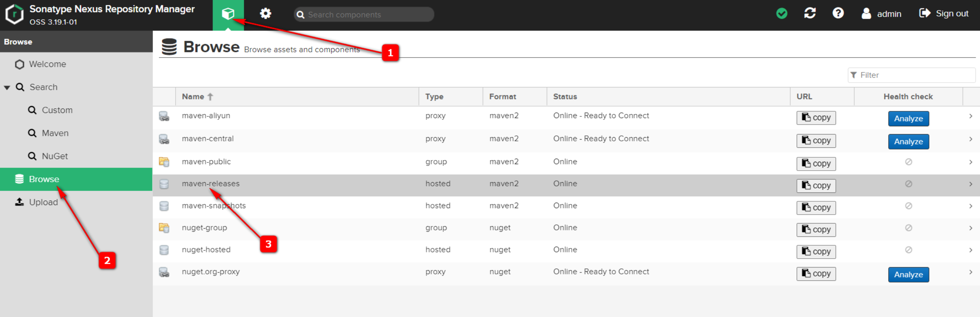This screenshot has width=980, height=317.
Task: Click the maven-aliyun proxy repository icon
Action: pyautogui.click(x=164, y=116)
